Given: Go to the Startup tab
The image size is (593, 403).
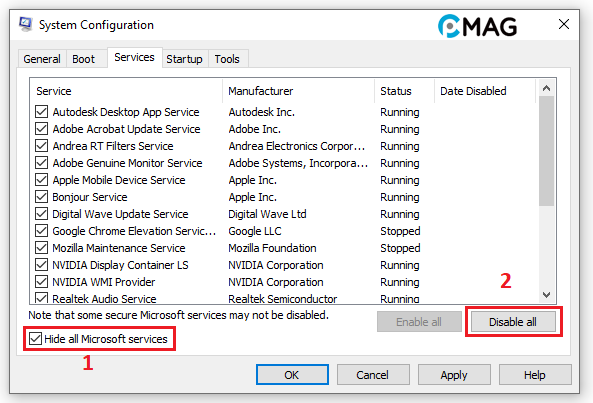Looking at the screenshot, I should 185,59.
